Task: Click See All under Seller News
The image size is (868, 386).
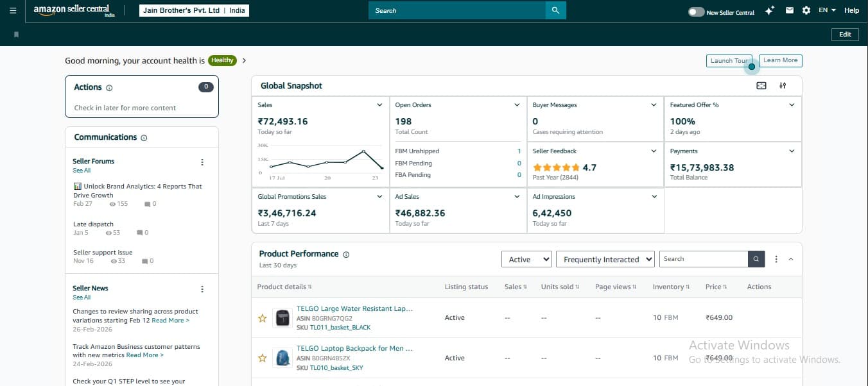Action: pos(82,298)
